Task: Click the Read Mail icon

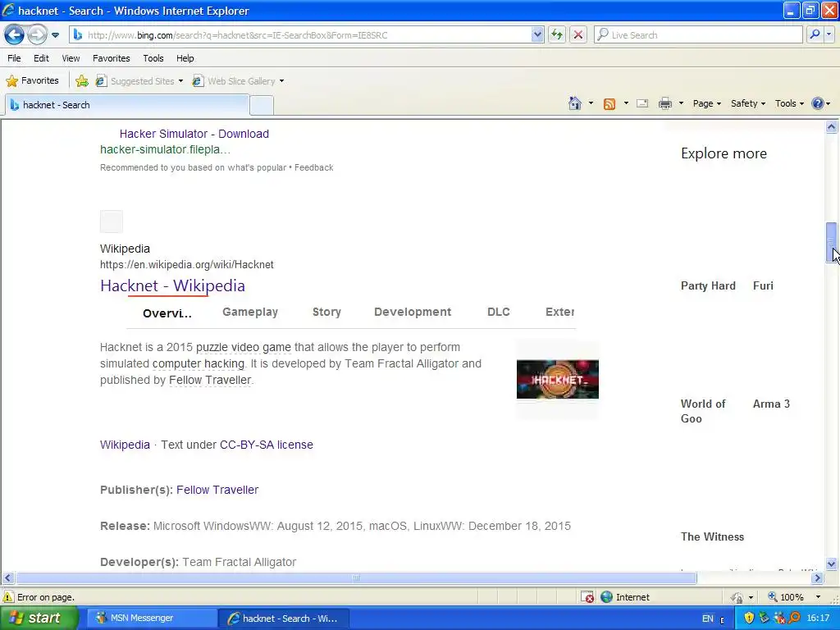Action: coord(642,103)
